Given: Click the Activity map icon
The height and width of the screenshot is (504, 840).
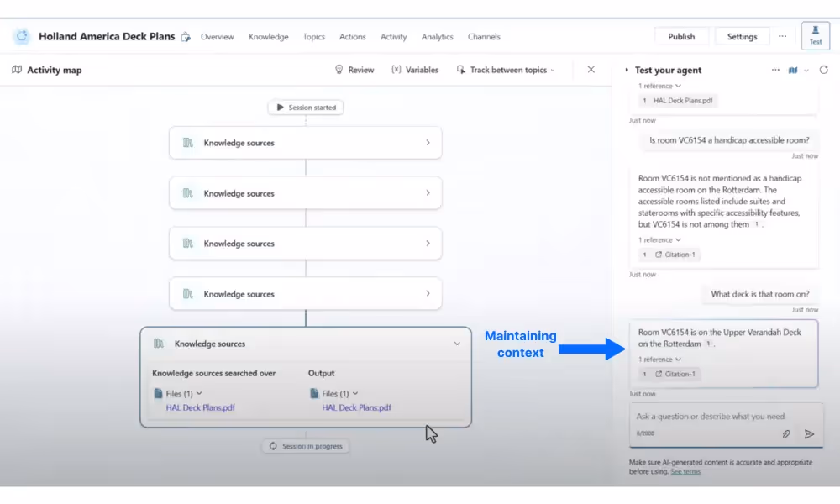Looking at the screenshot, I should click(17, 70).
